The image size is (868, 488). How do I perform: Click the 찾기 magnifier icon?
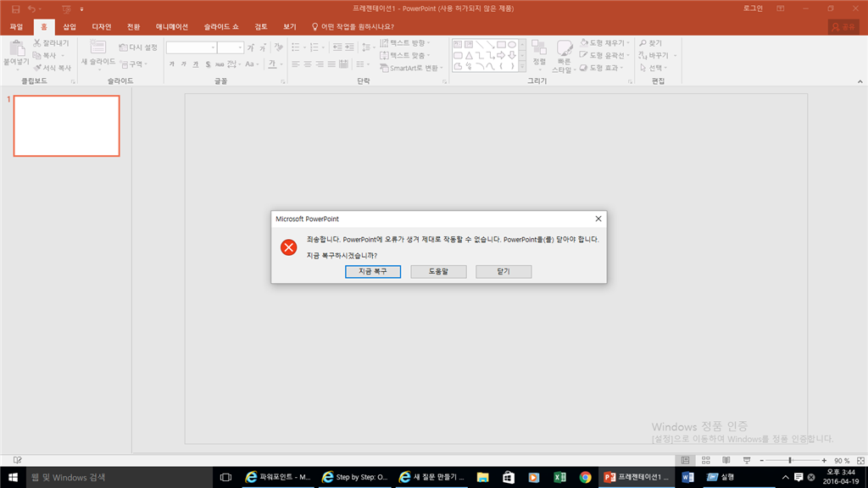coord(643,42)
